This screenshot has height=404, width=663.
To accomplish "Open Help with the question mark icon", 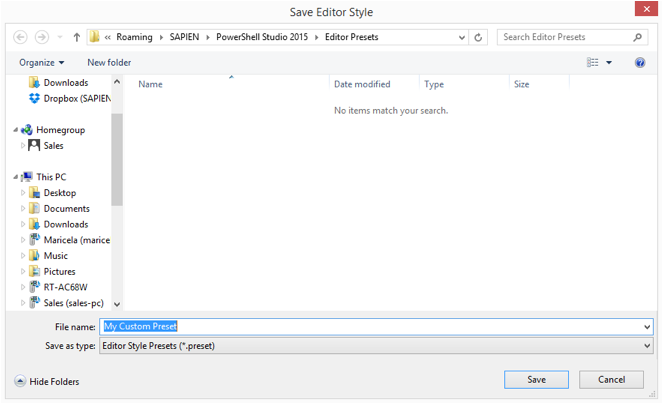I will pyautogui.click(x=640, y=63).
